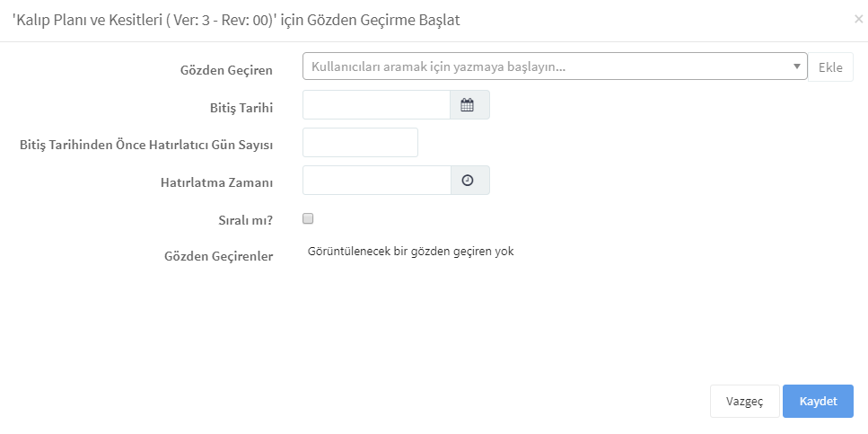The height and width of the screenshot is (434, 868).
Task: Cancel with the Vazgeç button
Action: (x=744, y=402)
